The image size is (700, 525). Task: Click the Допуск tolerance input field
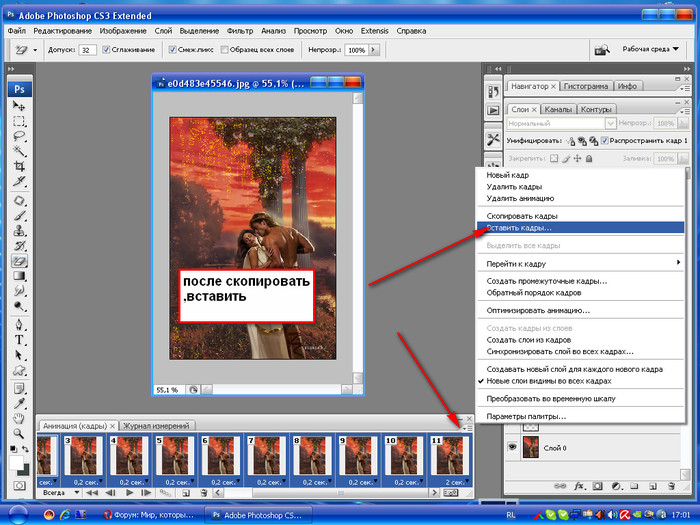point(88,50)
